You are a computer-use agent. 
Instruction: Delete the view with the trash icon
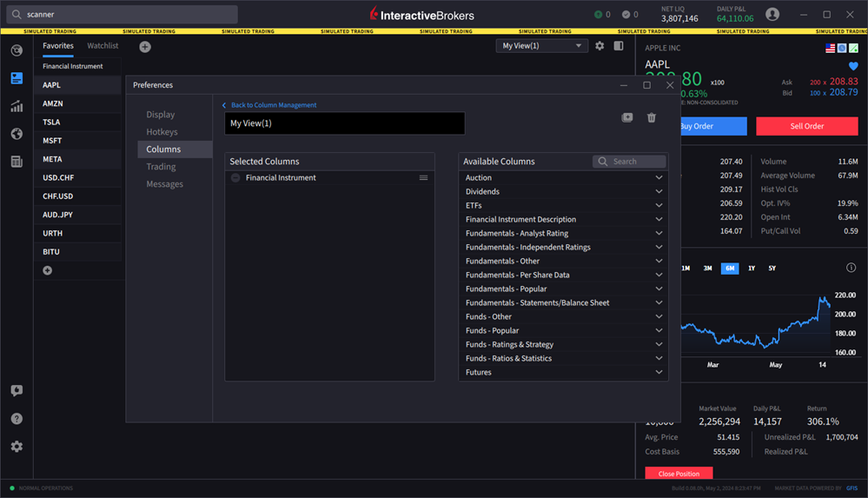[x=652, y=117]
